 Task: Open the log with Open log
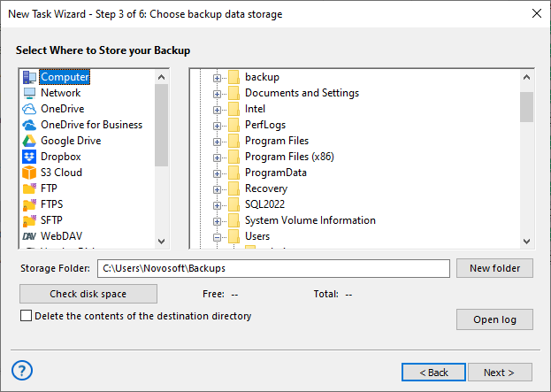click(494, 319)
